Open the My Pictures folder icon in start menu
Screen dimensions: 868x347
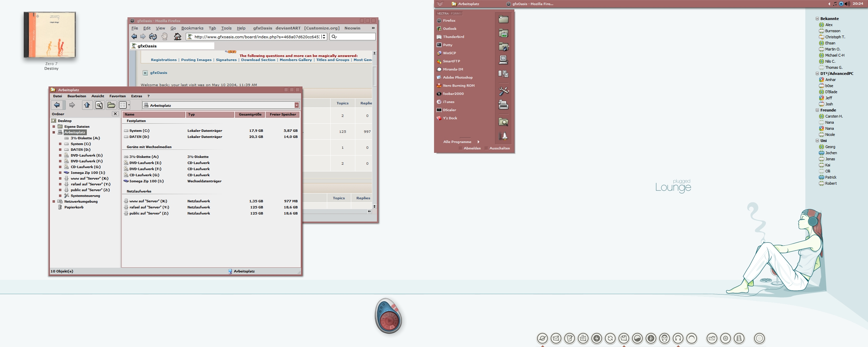(504, 33)
